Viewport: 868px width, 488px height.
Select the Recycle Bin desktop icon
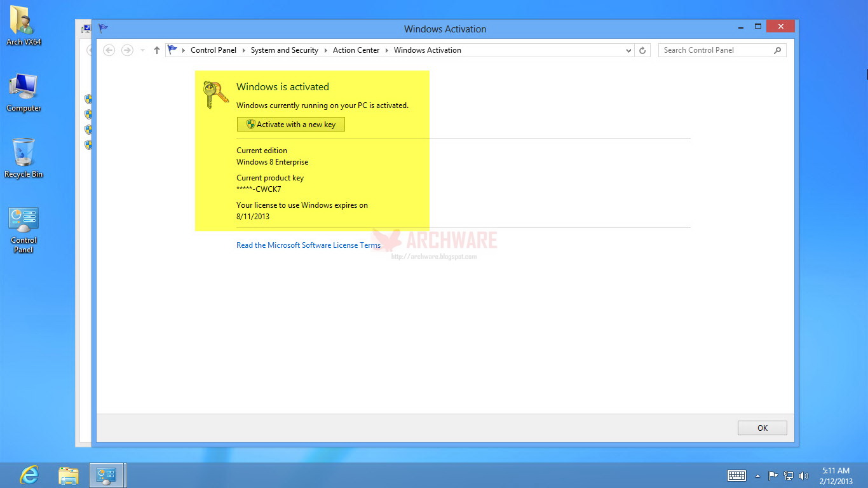24,158
